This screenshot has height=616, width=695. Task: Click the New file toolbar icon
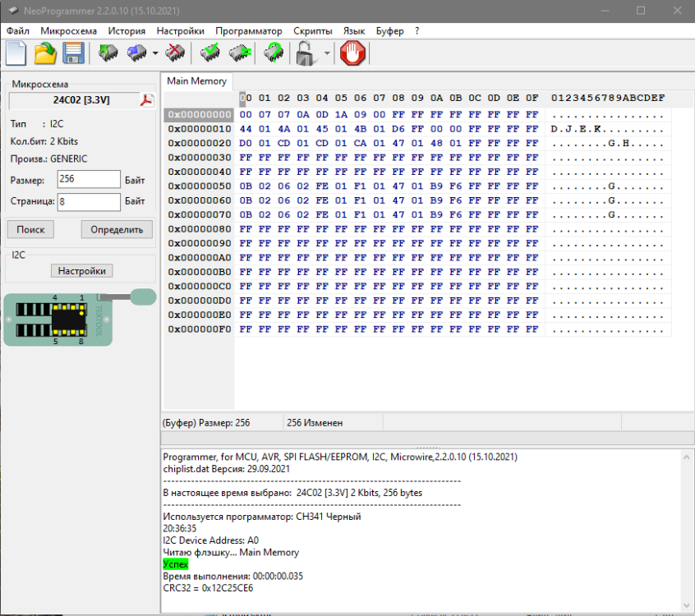point(16,53)
